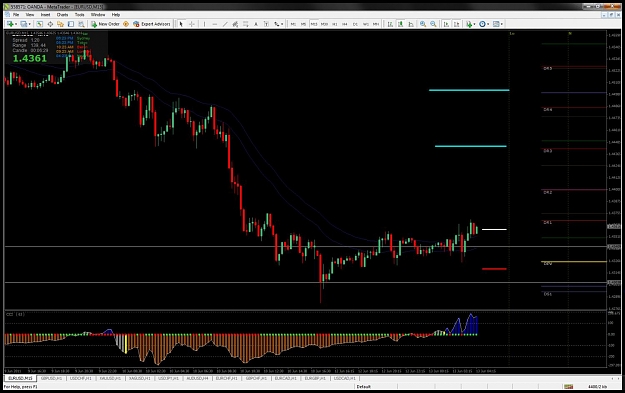The height and width of the screenshot is (393, 625).
Task: Toggle the H4 timeframe button
Action: point(345,24)
